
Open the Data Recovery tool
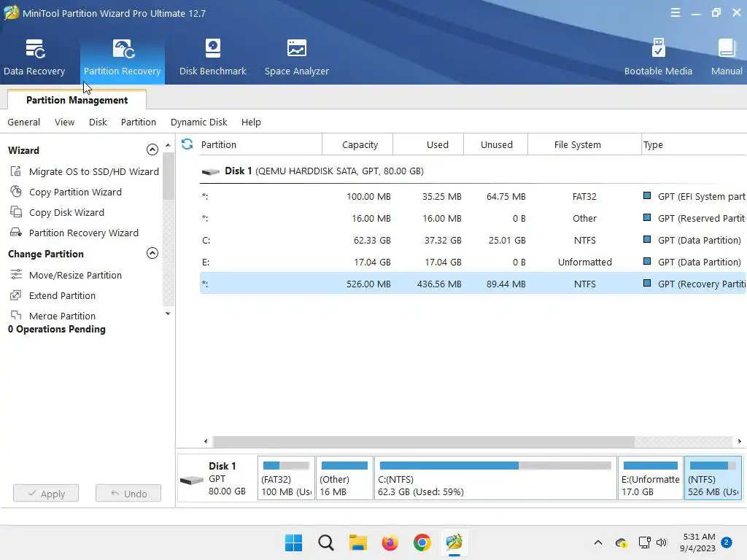click(34, 57)
